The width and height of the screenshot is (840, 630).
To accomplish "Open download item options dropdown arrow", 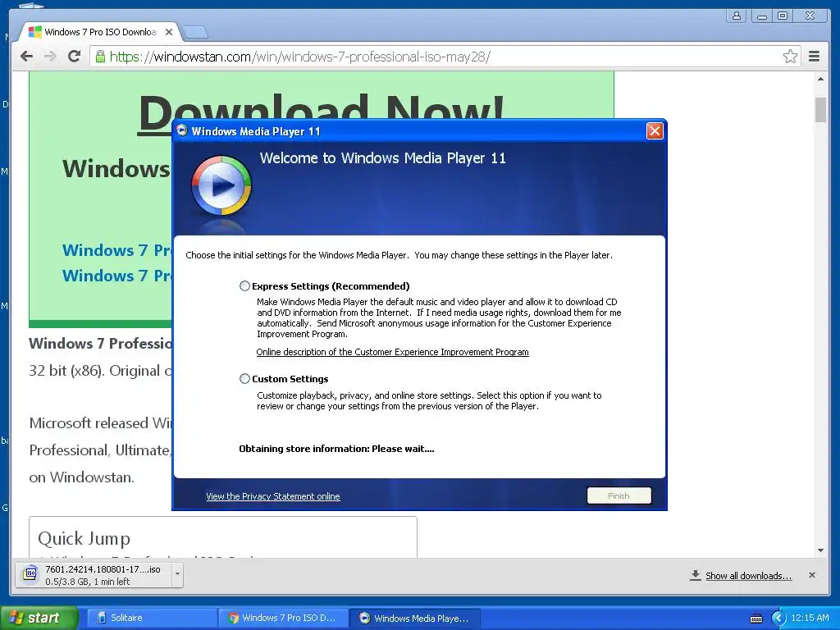I will click(x=177, y=575).
